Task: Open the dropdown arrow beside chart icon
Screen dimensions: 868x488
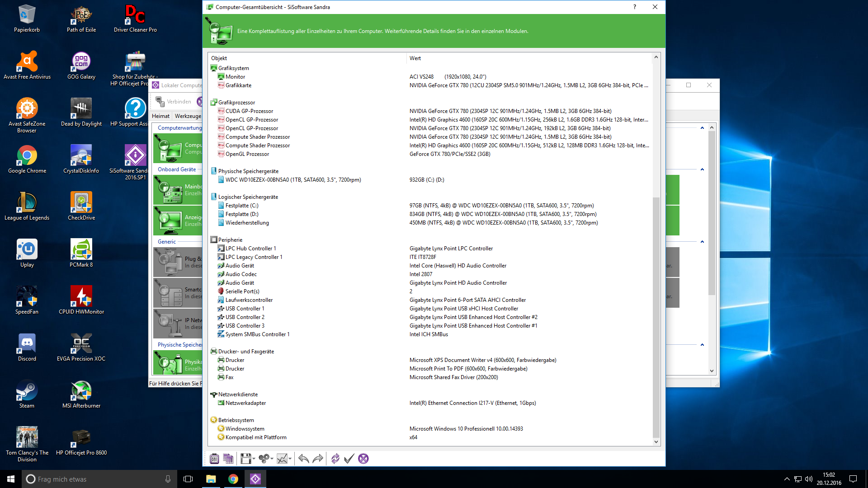Action: [x=290, y=459]
